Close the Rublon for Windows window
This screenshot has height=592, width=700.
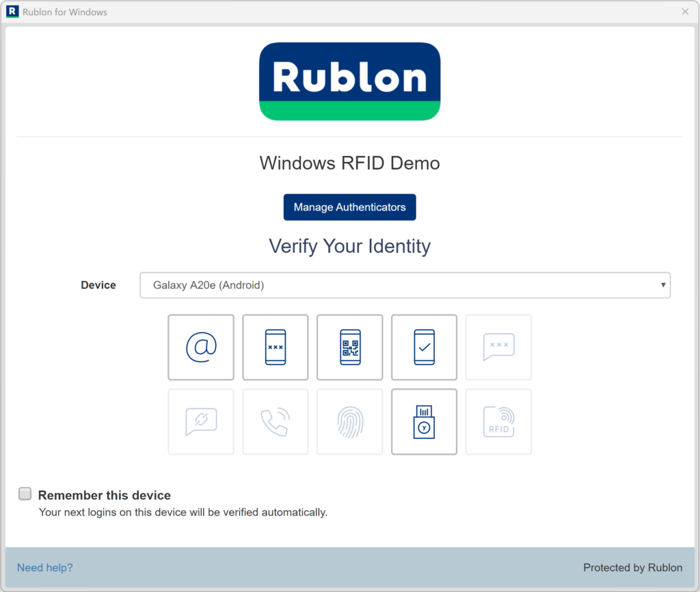[x=686, y=12]
